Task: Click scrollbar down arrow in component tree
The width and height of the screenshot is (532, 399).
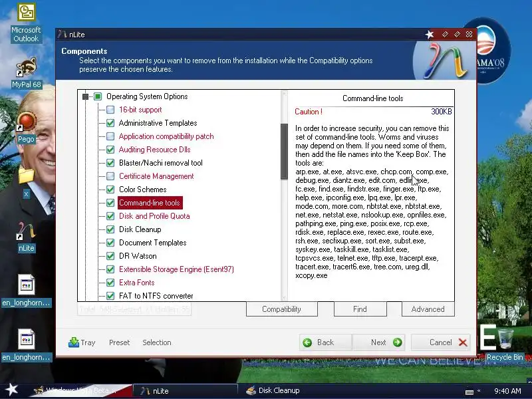Action: [x=285, y=297]
